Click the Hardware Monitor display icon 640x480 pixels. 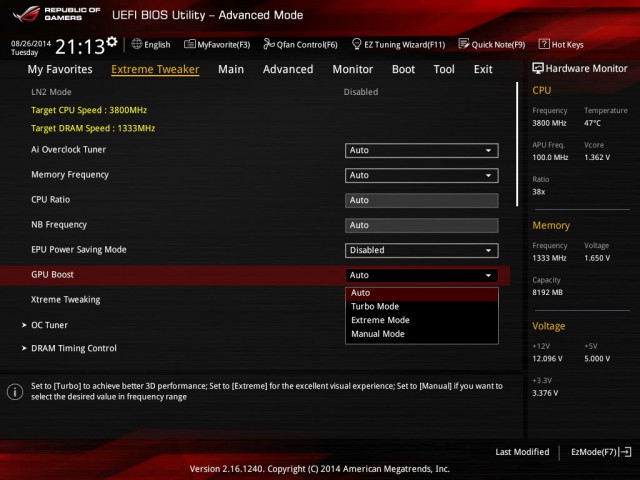pyautogui.click(x=538, y=68)
